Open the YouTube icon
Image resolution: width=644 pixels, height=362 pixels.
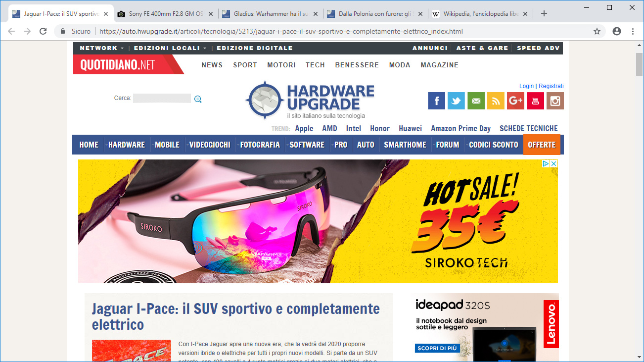coord(535,101)
